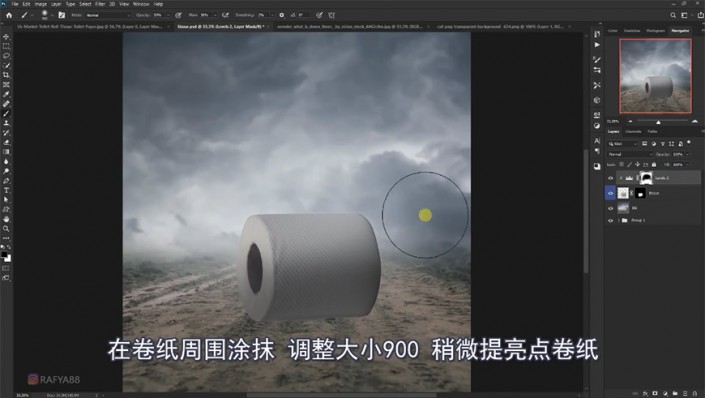Switch to the Swatches panel tab
This screenshot has width=705, height=398.
pos(632,31)
